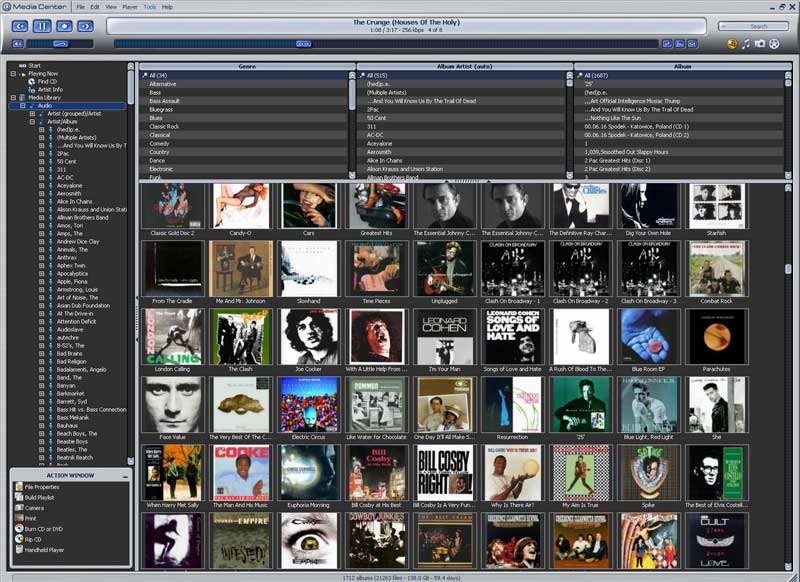Click the Album column header
The width and height of the screenshot is (800, 582).
click(x=683, y=67)
